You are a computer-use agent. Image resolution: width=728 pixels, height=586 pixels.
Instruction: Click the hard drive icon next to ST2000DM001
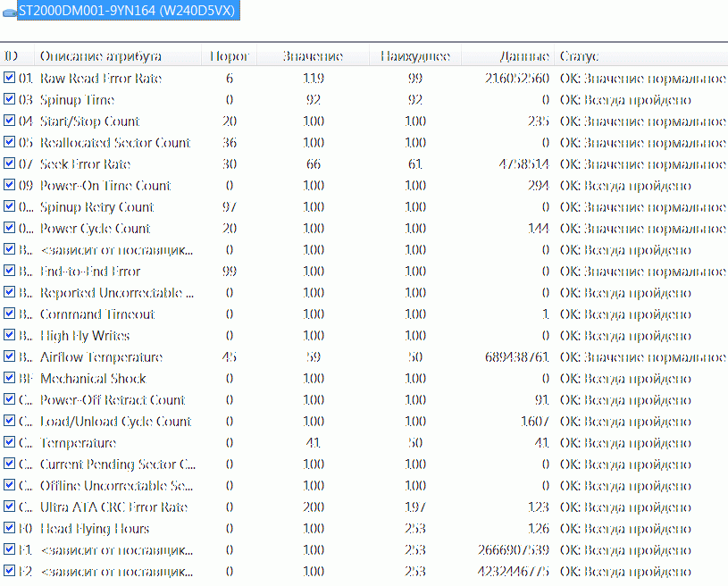[x=9, y=13]
